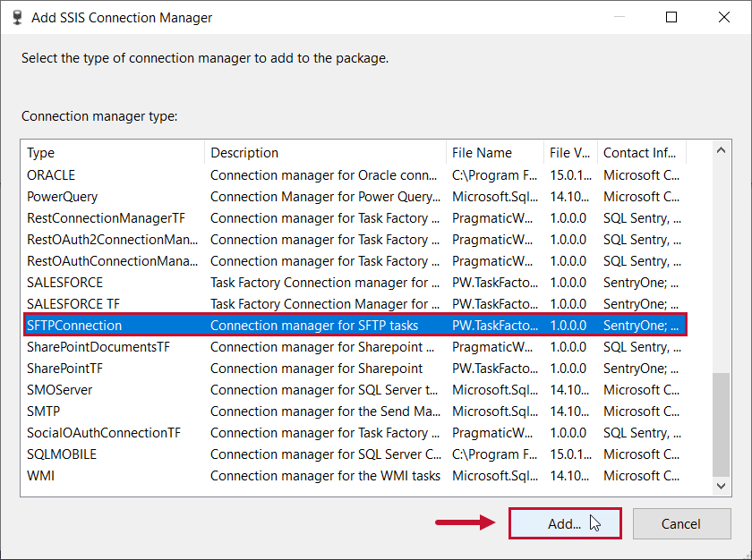Select the SMTP connection manager
752x560 pixels.
click(107, 411)
